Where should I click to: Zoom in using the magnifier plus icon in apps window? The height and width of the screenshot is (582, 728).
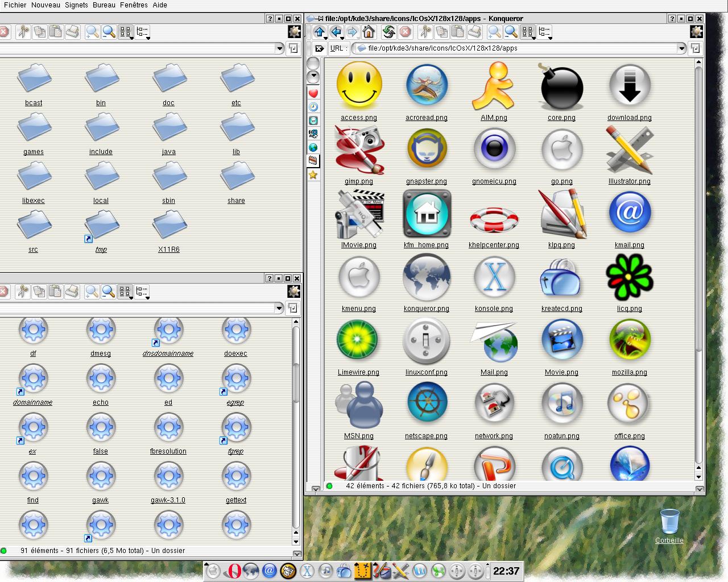(494, 32)
